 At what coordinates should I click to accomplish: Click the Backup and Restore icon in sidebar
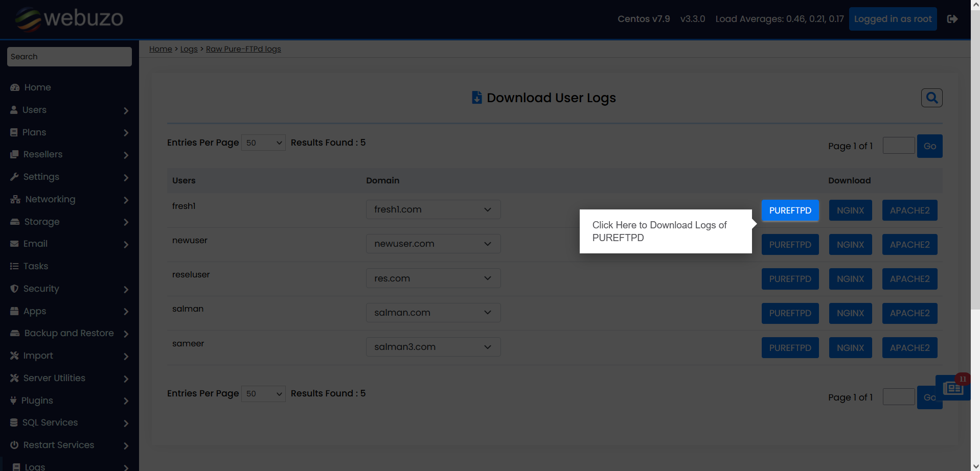[x=15, y=333]
